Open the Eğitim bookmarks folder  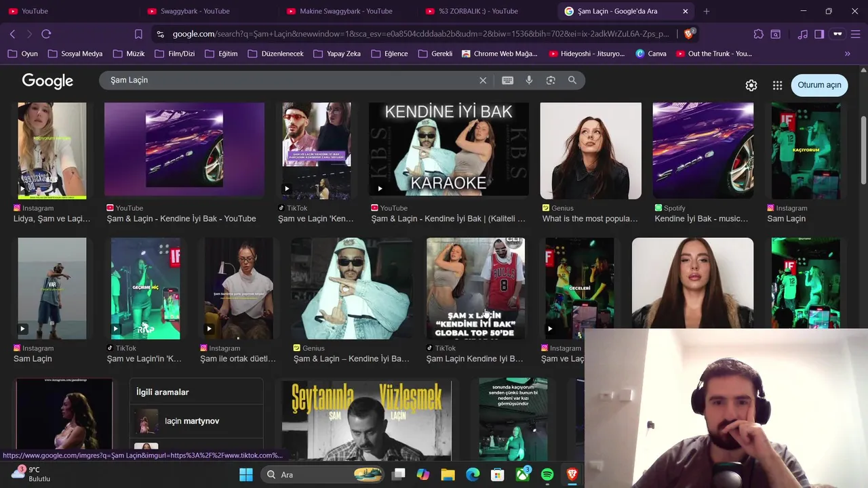(x=221, y=54)
